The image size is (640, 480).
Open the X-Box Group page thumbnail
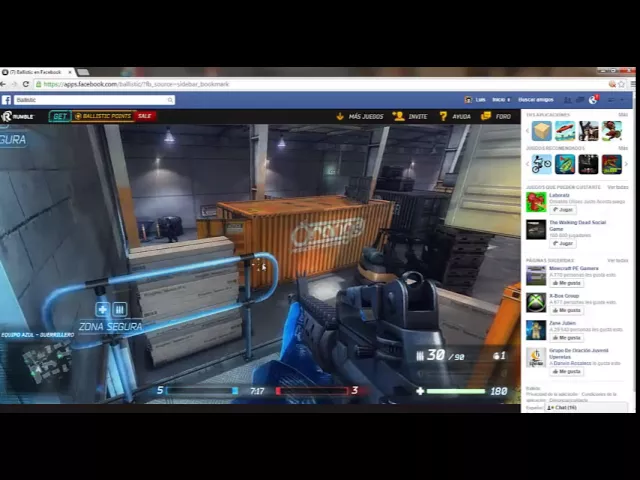(x=536, y=302)
